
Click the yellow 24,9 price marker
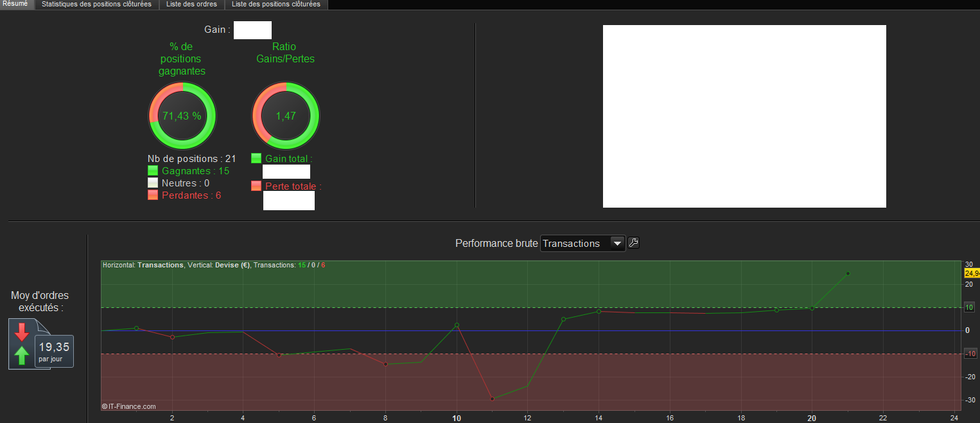tap(972, 273)
